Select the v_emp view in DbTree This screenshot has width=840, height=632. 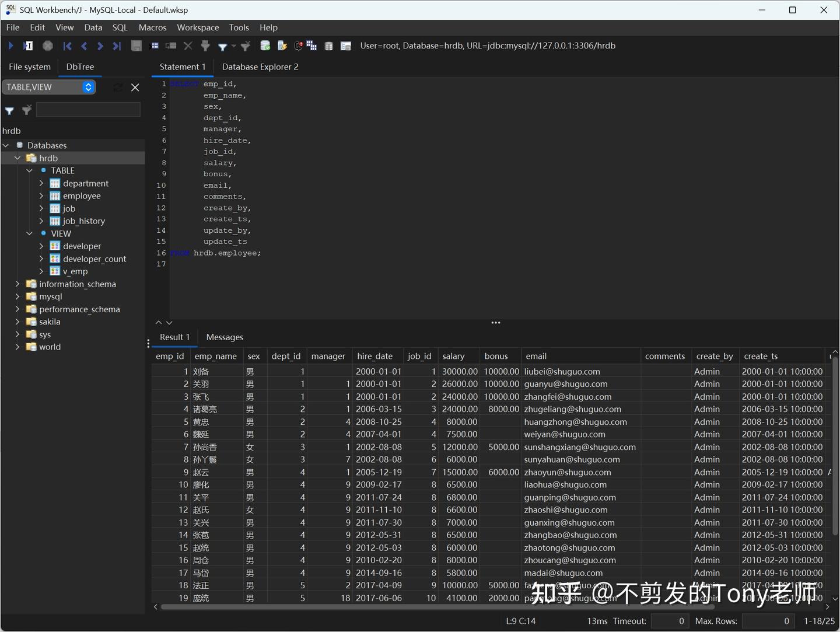pyautogui.click(x=75, y=271)
